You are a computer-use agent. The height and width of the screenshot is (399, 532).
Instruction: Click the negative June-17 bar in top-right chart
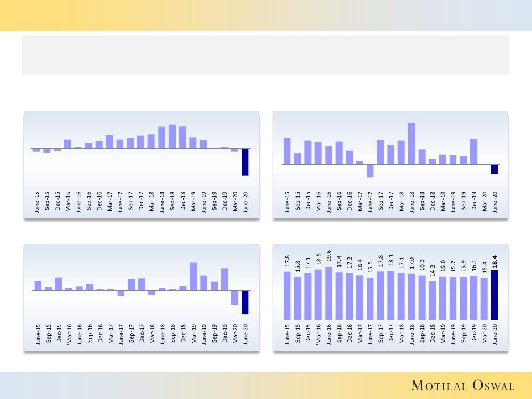(x=370, y=171)
